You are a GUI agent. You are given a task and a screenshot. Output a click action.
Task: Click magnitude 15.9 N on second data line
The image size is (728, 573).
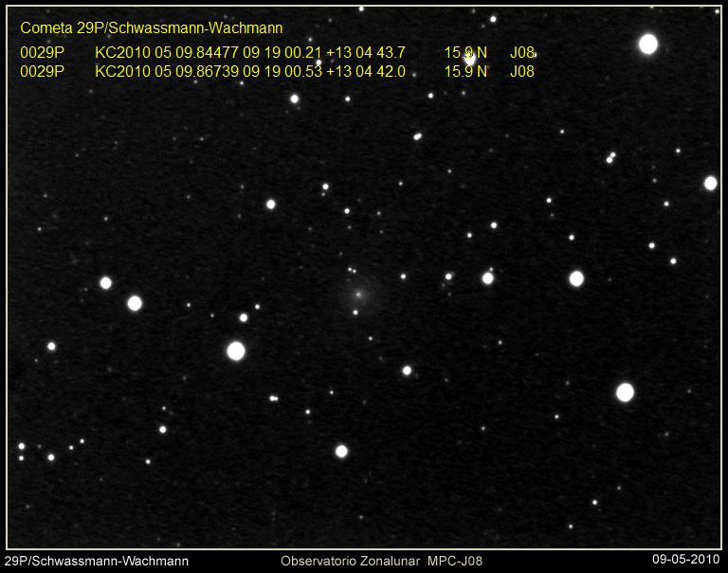(x=465, y=71)
